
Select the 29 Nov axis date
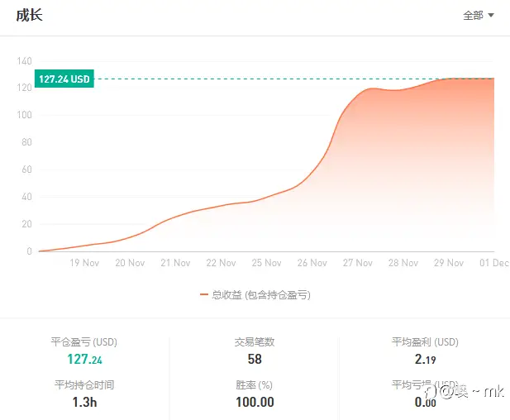tap(449, 263)
